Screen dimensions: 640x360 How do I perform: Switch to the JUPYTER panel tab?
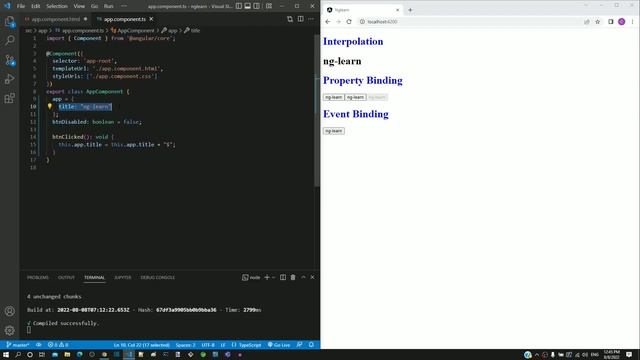pyautogui.click(x=122, y=278)
